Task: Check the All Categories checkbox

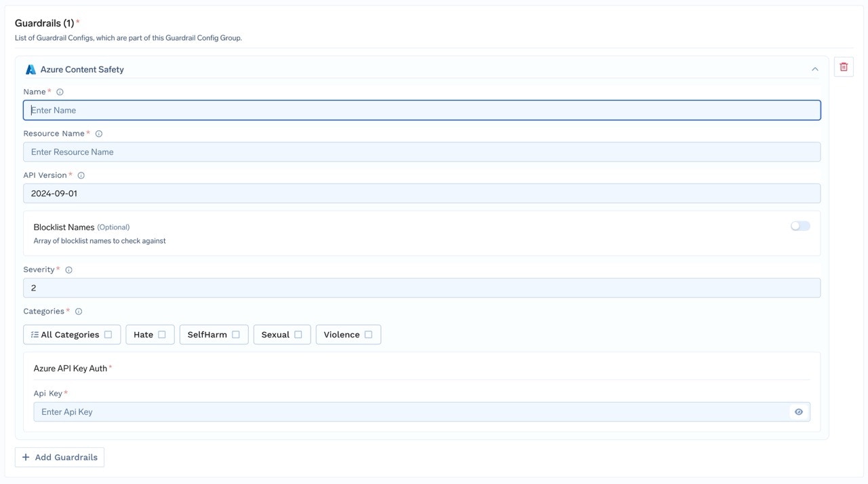Action: 108,335
